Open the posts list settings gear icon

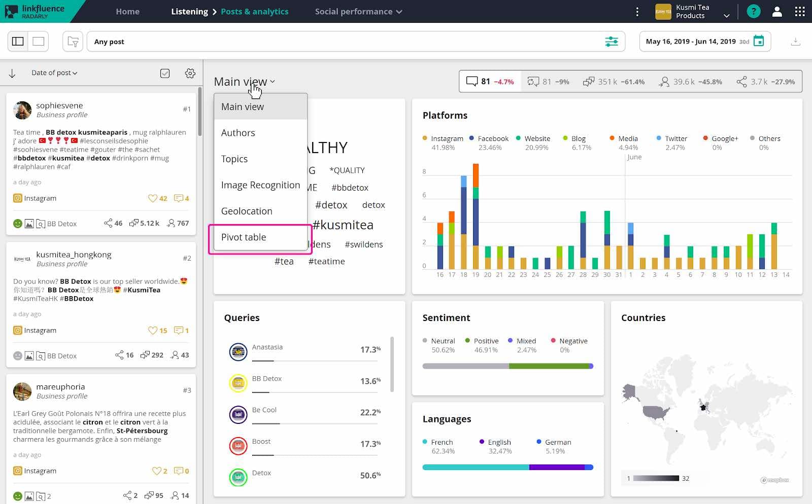click(x=190, y=73)
